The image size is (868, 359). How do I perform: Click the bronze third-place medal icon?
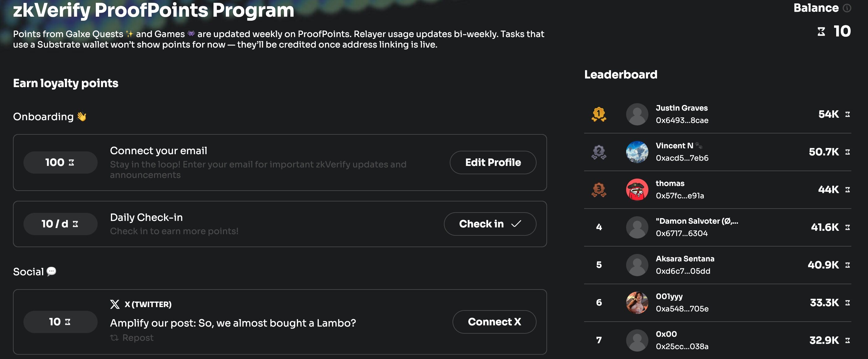[x=599, y=190]
